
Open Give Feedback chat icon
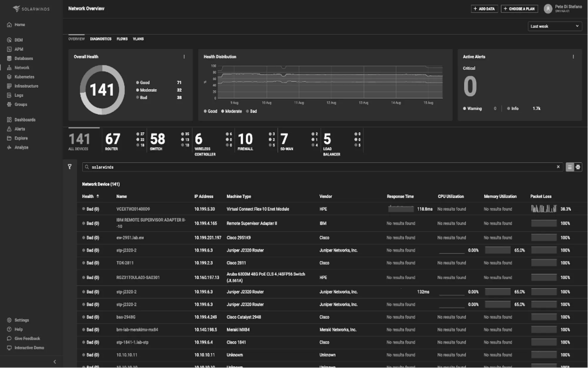pos(9,339)
